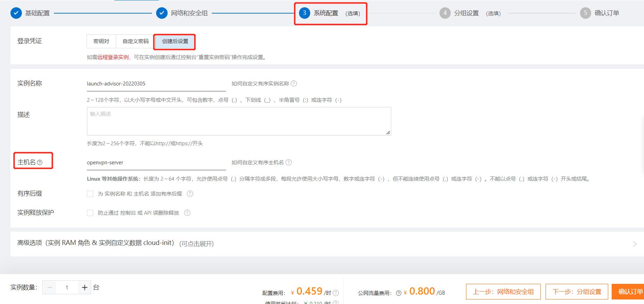Click the 登录凭证 label
This screenshot has width=644, height=304.
(30, 41)
